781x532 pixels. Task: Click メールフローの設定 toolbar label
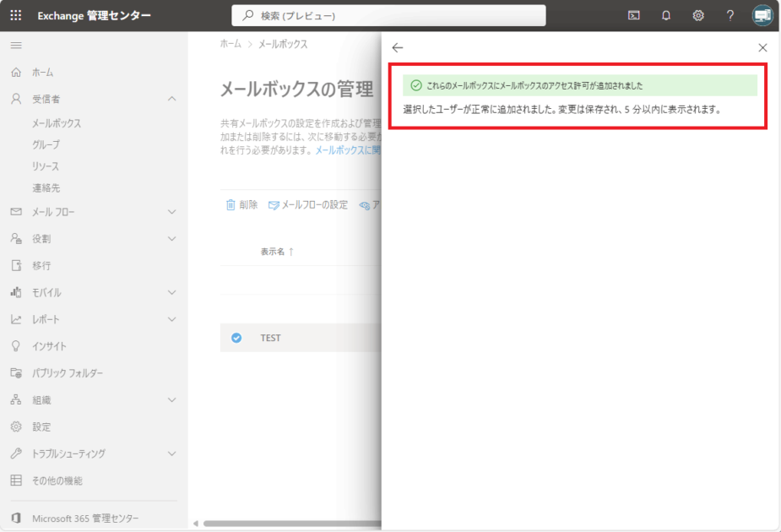click(x=315, y=204)
